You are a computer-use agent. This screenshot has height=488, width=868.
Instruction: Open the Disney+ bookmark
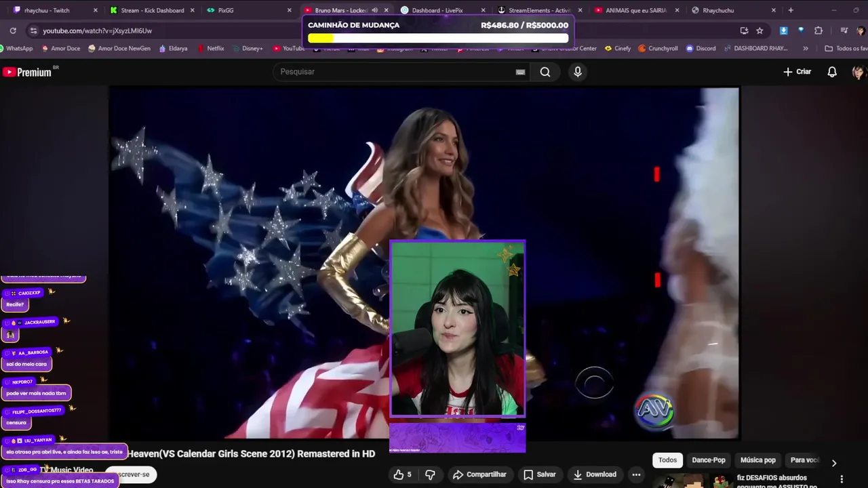tap(248, 48)
